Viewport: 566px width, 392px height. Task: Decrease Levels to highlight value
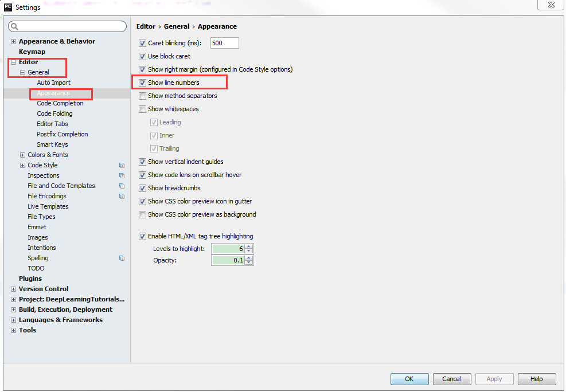click(249, 251)
